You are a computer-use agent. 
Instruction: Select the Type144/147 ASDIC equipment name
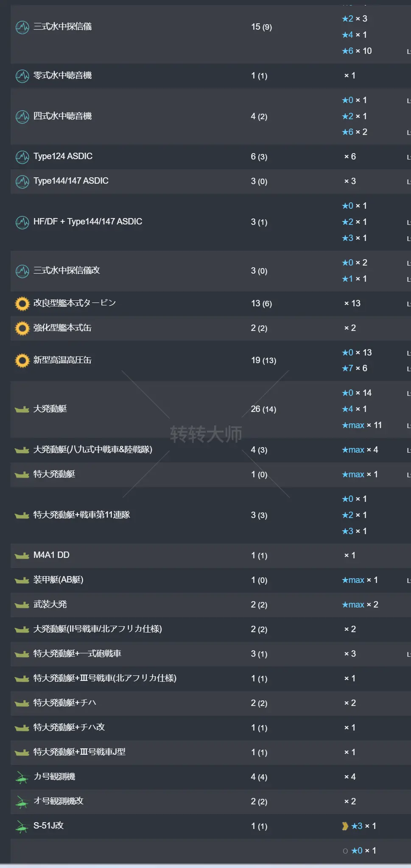(71, 181)
